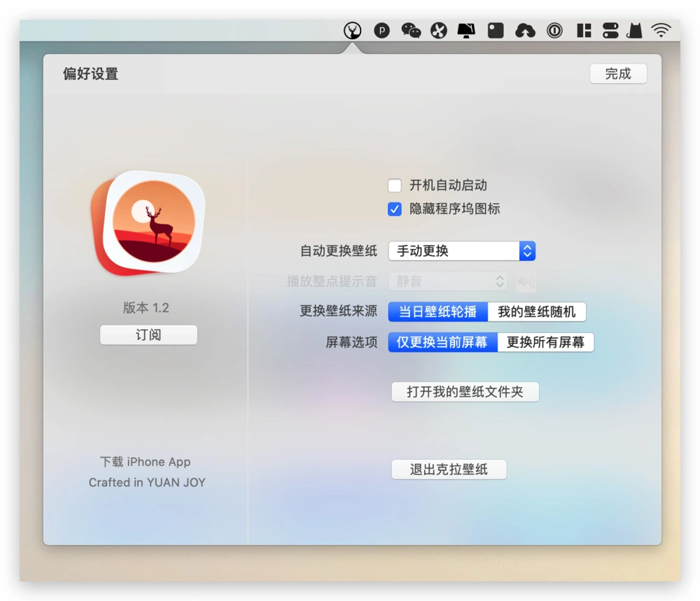Click the 偏好设置 title text
Image resolution: width=700 pixels, height=601 pixels.
90,74
